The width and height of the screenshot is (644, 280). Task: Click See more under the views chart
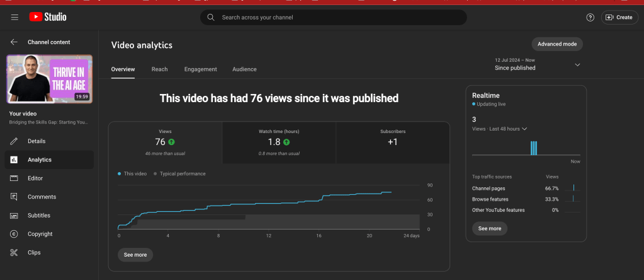[135, 255]
